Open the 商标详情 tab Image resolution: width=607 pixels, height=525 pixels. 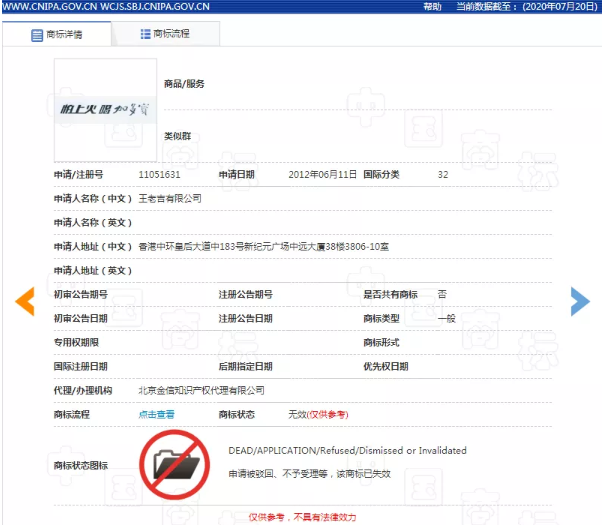[x=57, y=34]
